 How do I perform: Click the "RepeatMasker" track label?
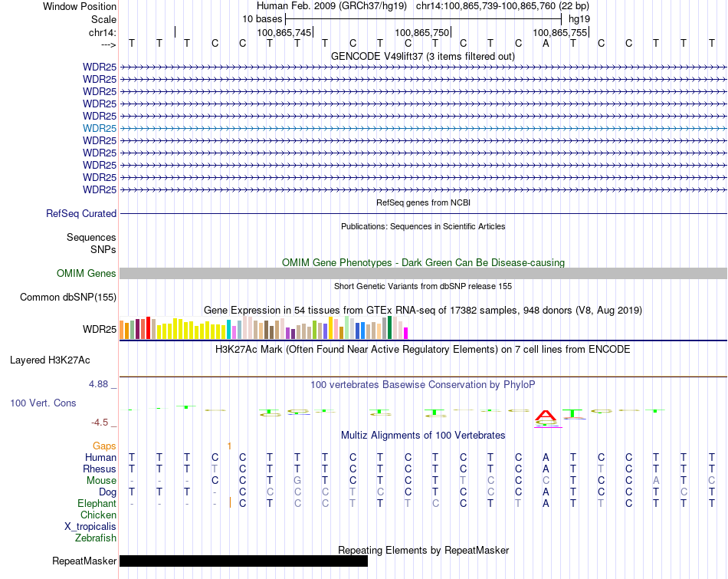[x=84, y=561]
